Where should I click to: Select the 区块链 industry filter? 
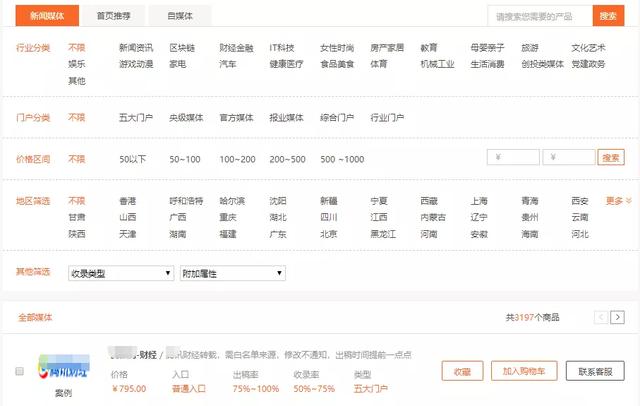point(183,48)
